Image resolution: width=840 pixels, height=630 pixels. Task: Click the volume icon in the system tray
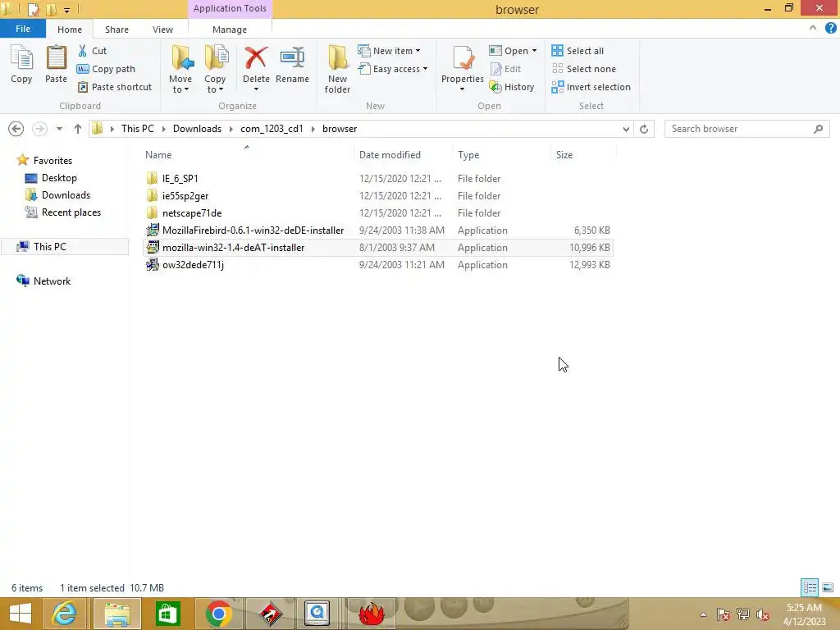coord(762,614)
